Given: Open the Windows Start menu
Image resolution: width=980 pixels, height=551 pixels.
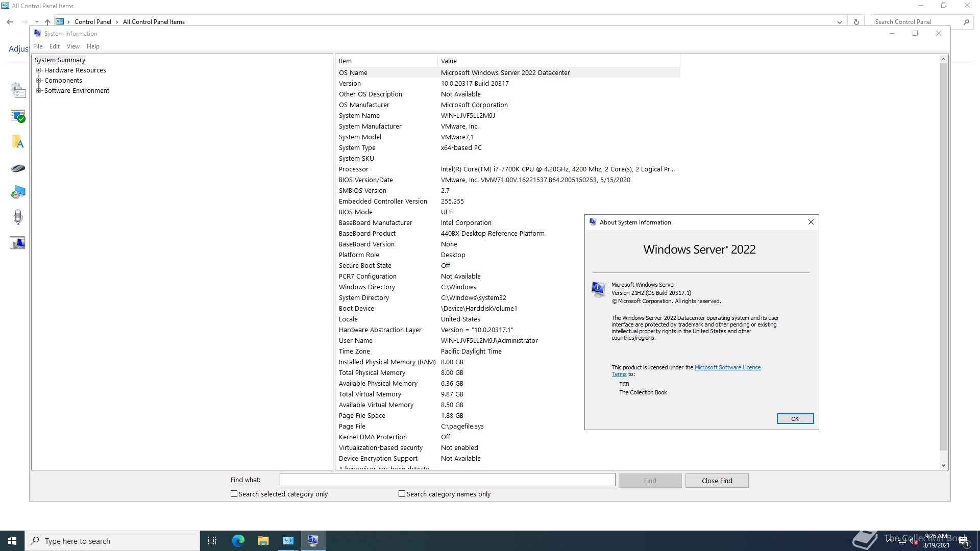Looking at the screenshot, I should click(12, 541).
